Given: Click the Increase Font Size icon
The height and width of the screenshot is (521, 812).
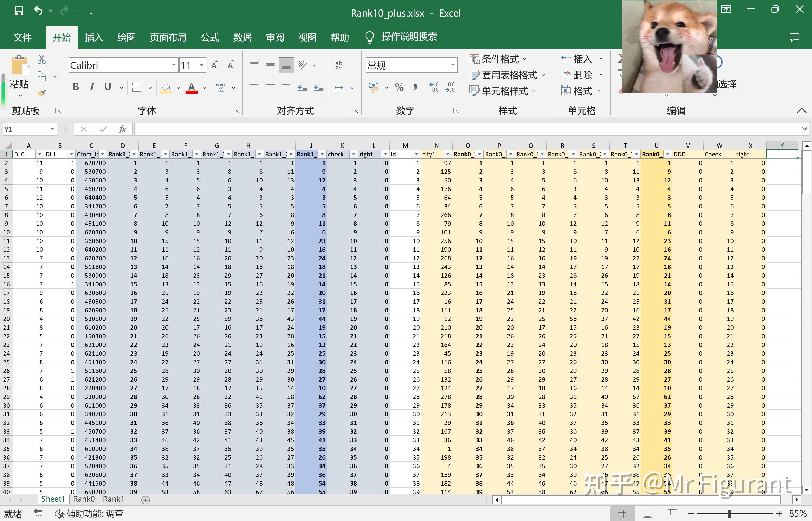Looking at the screenshot, I should pos(214,65).
